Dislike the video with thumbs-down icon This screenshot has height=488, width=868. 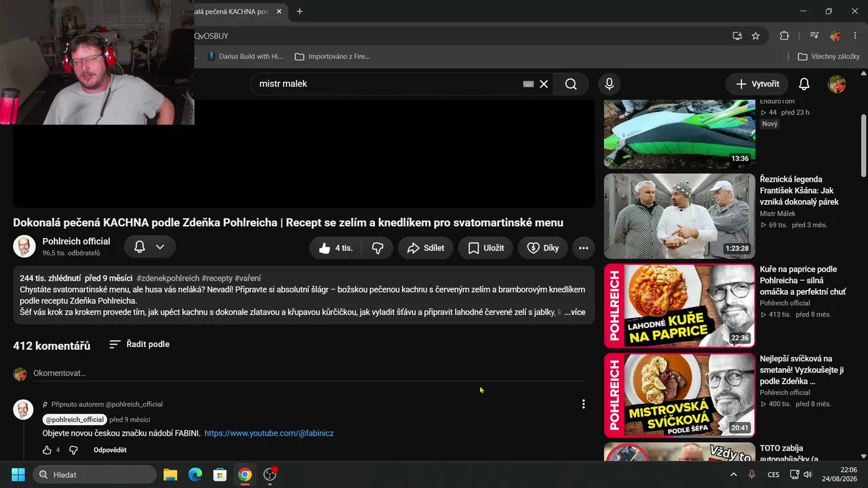(x=378, y=248)
